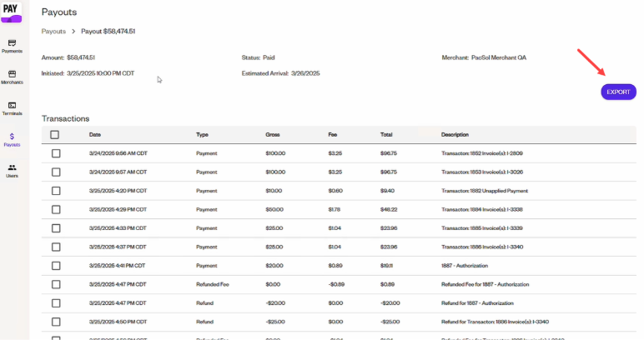The image size is (644, 340).
Task: Check the Transaction 1852 row checkbox
Action: point(56,153)
